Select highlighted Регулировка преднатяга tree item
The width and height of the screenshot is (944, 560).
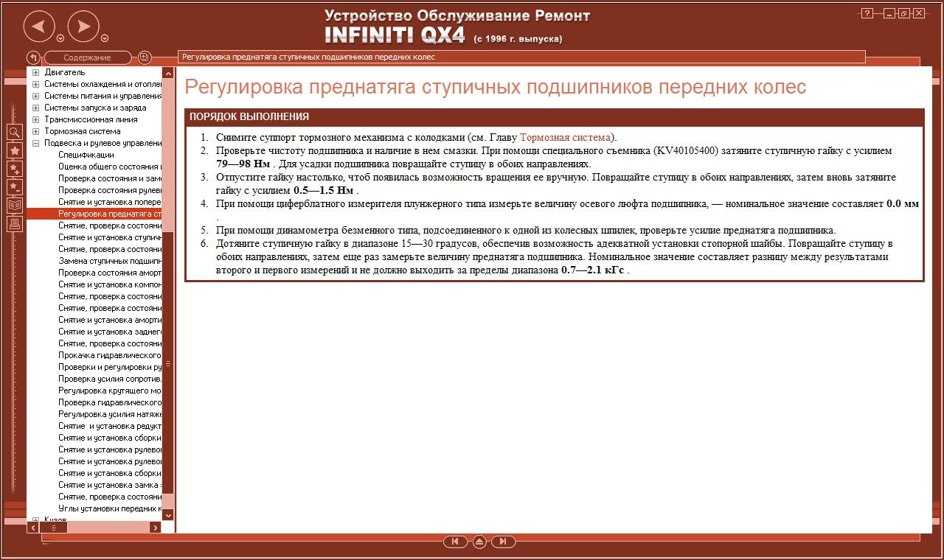(x=110, y=214)
